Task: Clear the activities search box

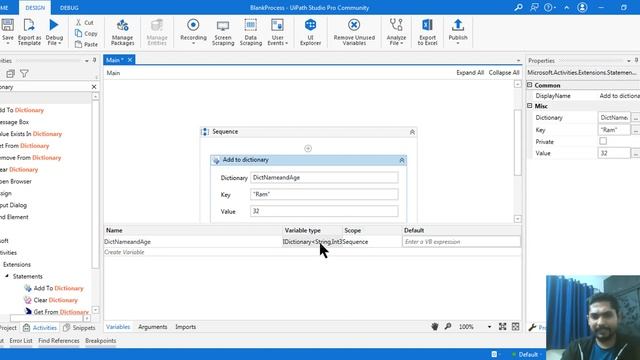Action: tap(94, 87)
